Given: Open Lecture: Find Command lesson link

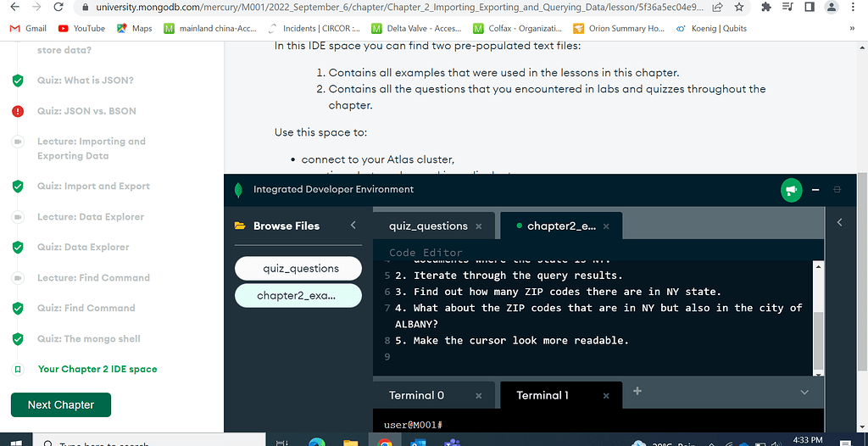Looking at the screenshot, I should [x=93, y=278].
